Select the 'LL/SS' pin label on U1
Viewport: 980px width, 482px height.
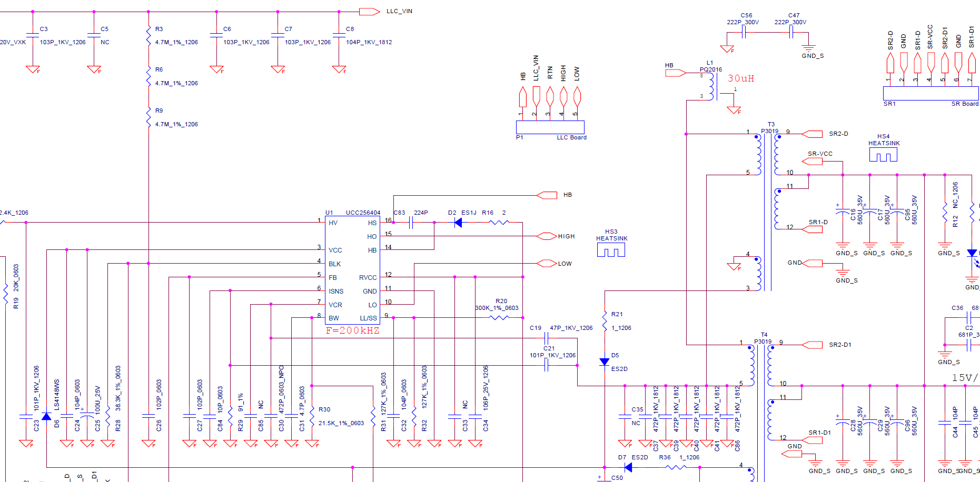[x=368, y=318]
